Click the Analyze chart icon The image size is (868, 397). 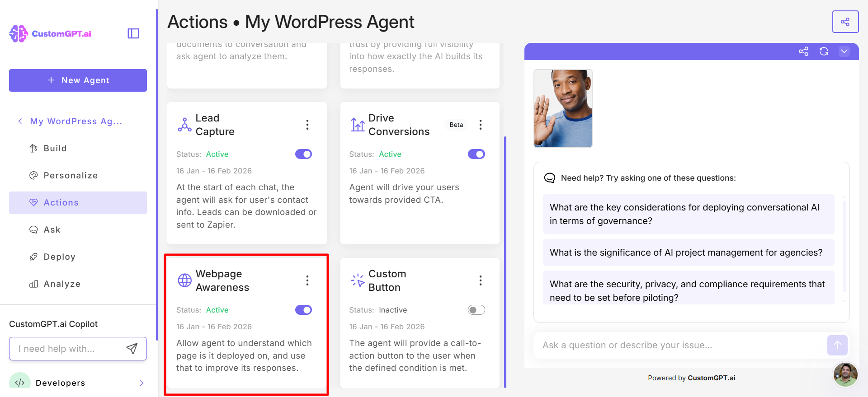[x=33, y=284]
